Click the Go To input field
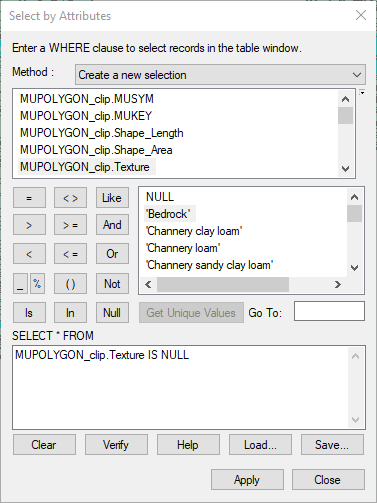 click(x=329, y=311)
